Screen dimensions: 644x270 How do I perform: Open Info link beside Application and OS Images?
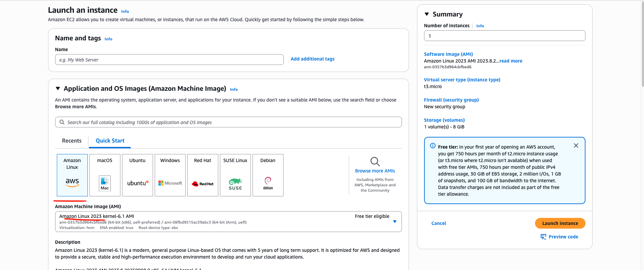[x=234, y=89]
